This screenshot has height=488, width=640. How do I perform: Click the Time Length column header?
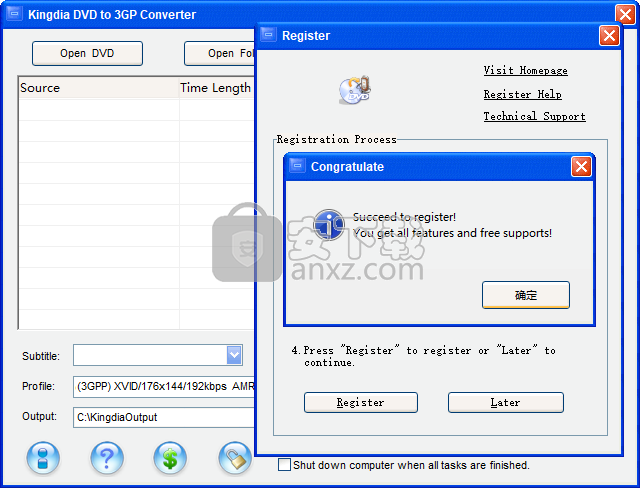(x=217, y=88)
